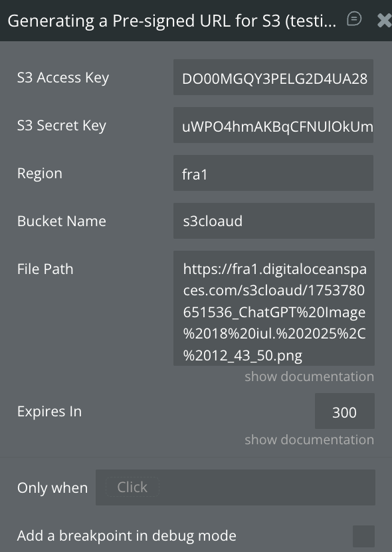The height and width of the screenshot is (552, 392).
Task: Show documentation below Expires In
Action: [310, 440]
